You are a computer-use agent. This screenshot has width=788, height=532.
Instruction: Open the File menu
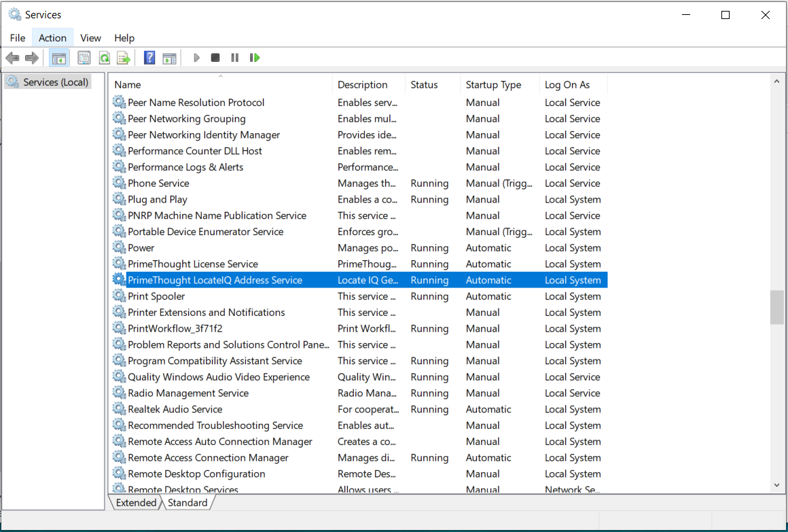[x=18, y=38]
